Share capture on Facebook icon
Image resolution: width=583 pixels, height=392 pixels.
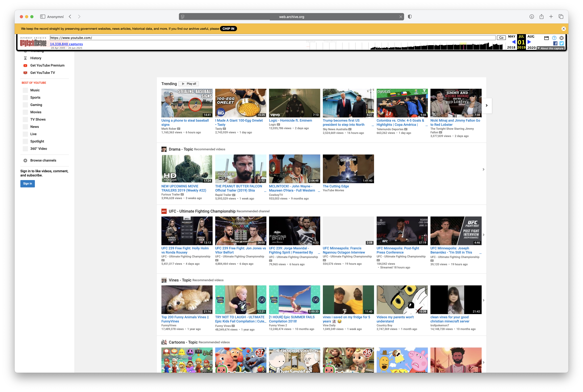555,43
